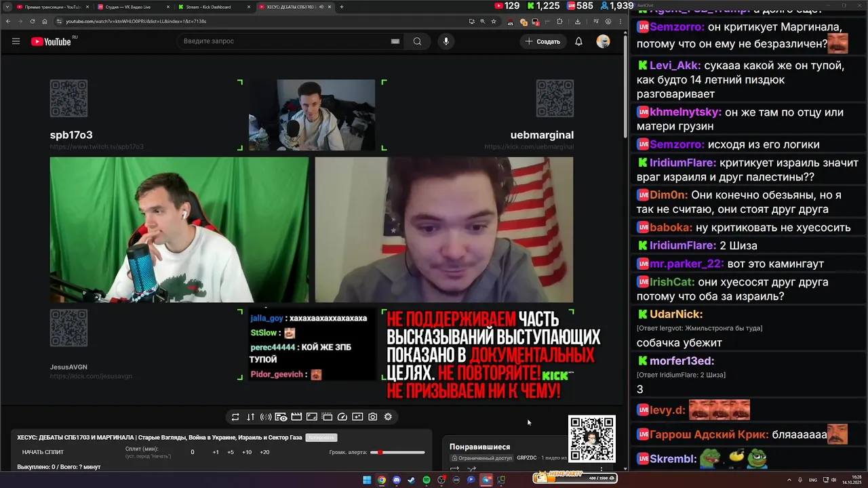
Task: Open YouTube notifications bell
Action: [578, 41]
